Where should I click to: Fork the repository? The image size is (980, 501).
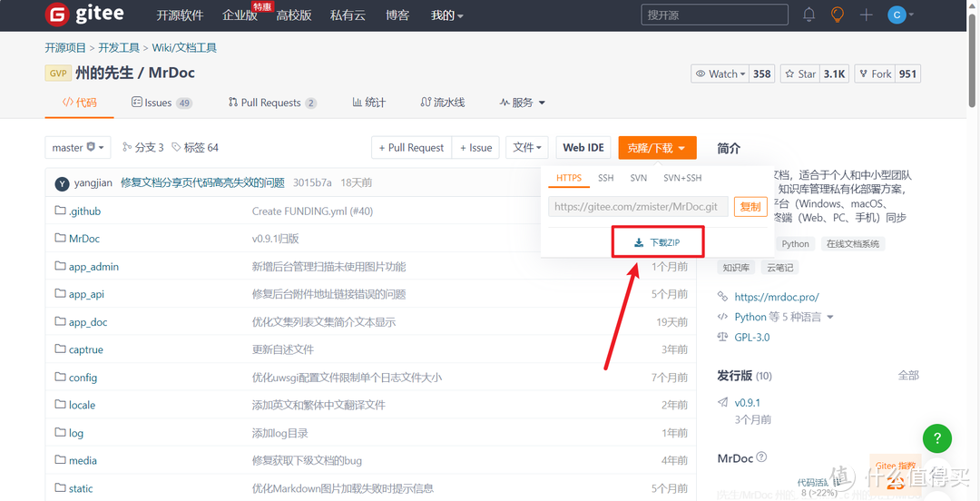point(875,74)
